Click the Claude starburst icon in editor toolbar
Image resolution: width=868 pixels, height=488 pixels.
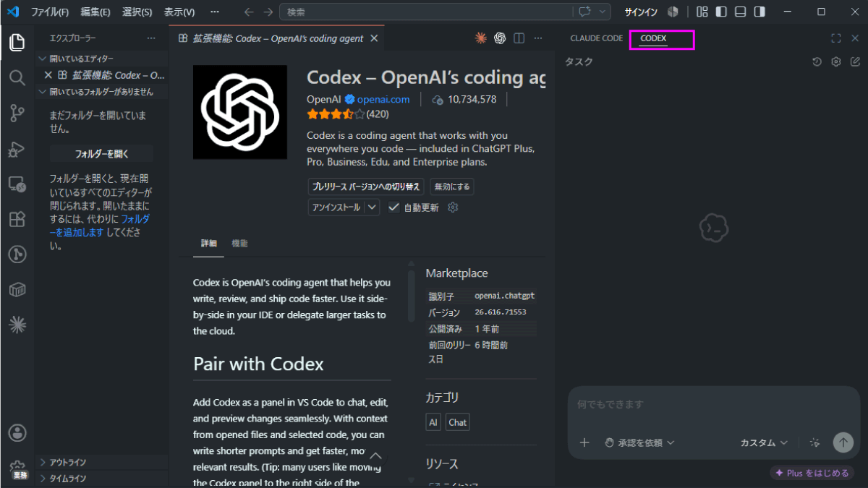tap(481, 38)
